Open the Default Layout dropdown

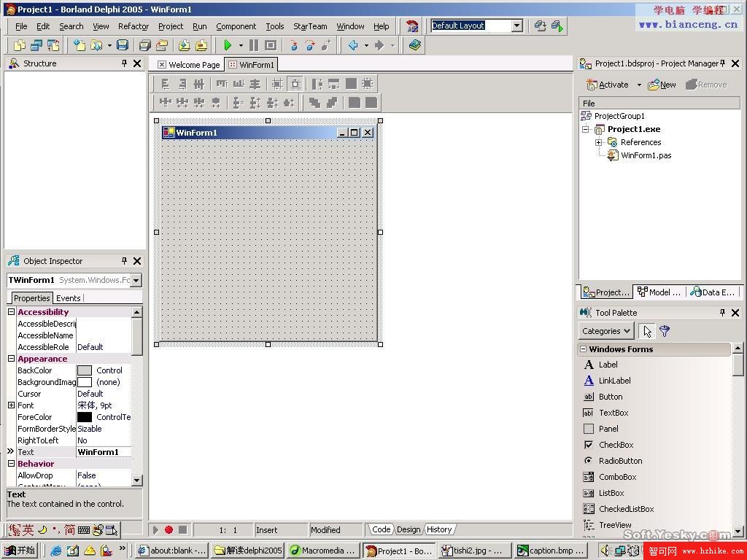click(517, 26)
